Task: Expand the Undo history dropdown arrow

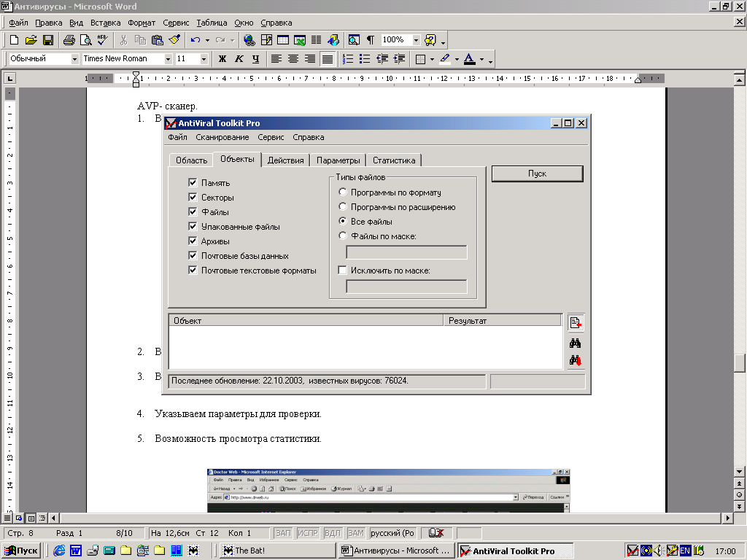Action: pyautogui.click(x=207, y=40)
